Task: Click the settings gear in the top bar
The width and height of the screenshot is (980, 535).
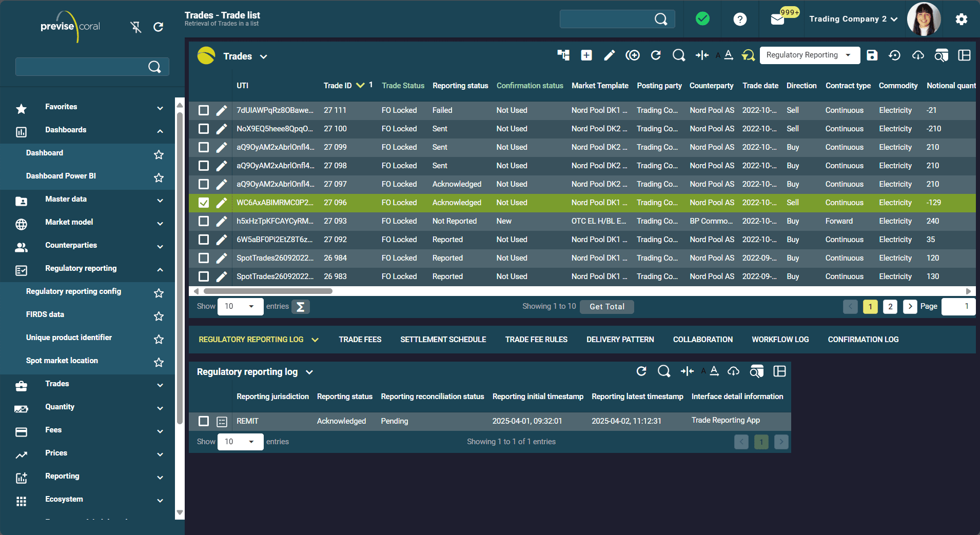Action: click(961, 19)
